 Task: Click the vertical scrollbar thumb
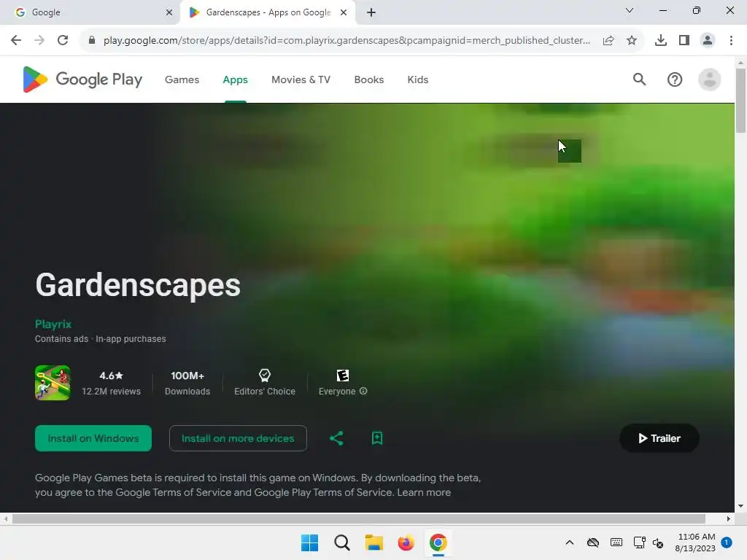(740, 101)
